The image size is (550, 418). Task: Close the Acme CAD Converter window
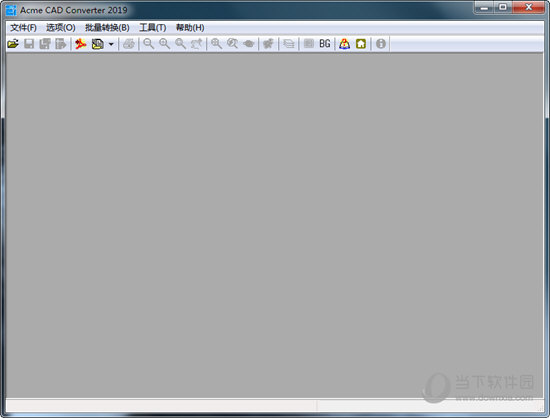click(528, 7)
